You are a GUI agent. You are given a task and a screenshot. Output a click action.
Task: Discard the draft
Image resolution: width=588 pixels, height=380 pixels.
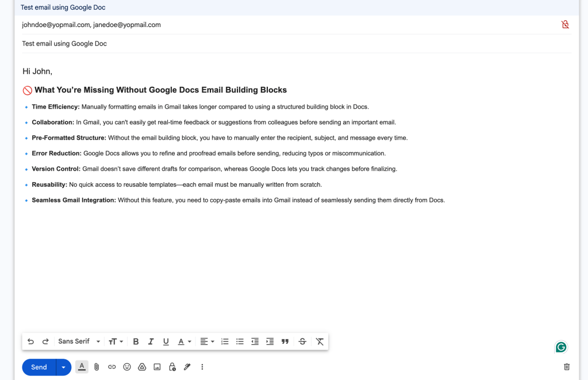click(x=566, y=367)
